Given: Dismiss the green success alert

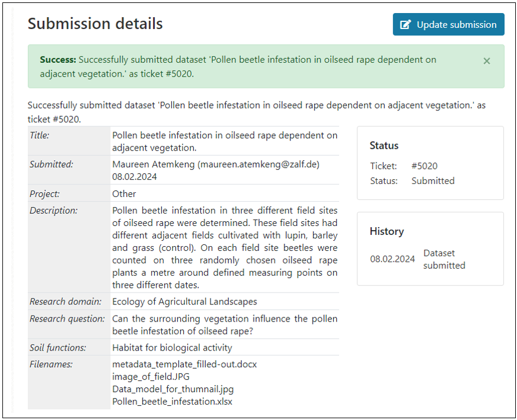Looking at the screenshot, I should tap(487, 61).
